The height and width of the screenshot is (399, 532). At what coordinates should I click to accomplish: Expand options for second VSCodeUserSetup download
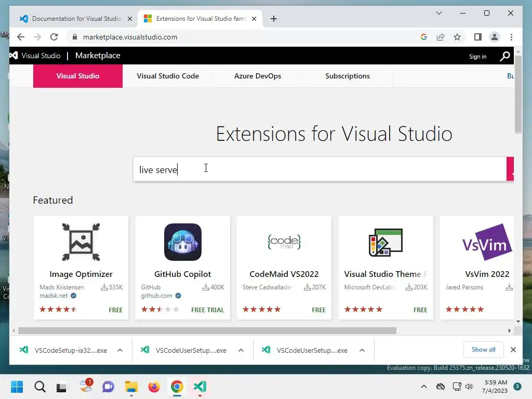241,350
